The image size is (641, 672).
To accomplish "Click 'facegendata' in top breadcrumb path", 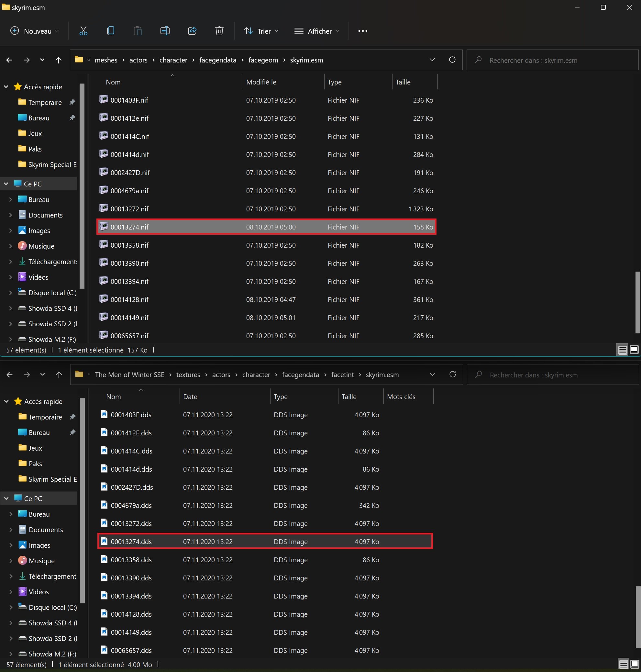I will click(x=218, y=60).
